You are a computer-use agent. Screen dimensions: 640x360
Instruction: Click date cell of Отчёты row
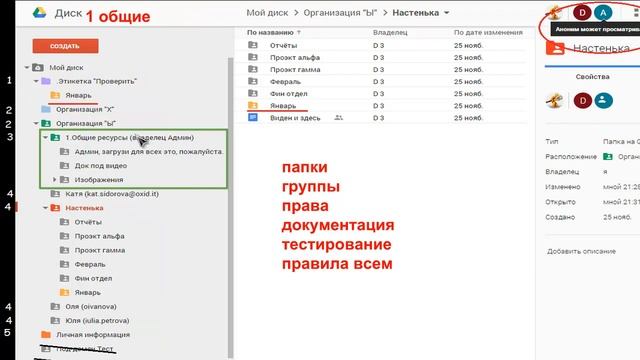pyautogui.click(x=469, y=45)
